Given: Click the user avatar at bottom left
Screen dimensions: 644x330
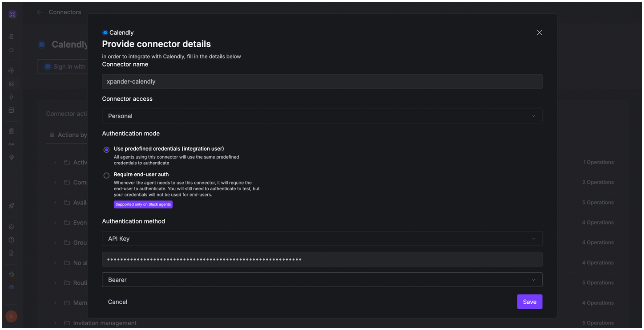Looking at the screenshot, I should pos(11,316).
